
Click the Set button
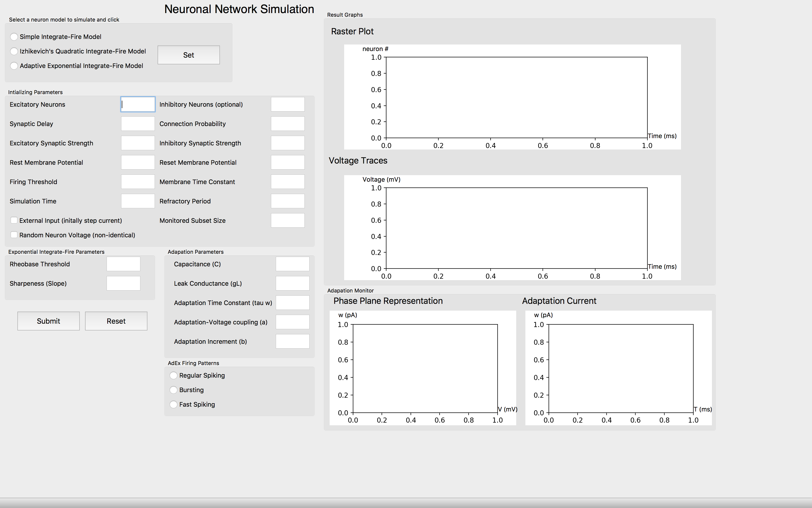click(188, 55)
